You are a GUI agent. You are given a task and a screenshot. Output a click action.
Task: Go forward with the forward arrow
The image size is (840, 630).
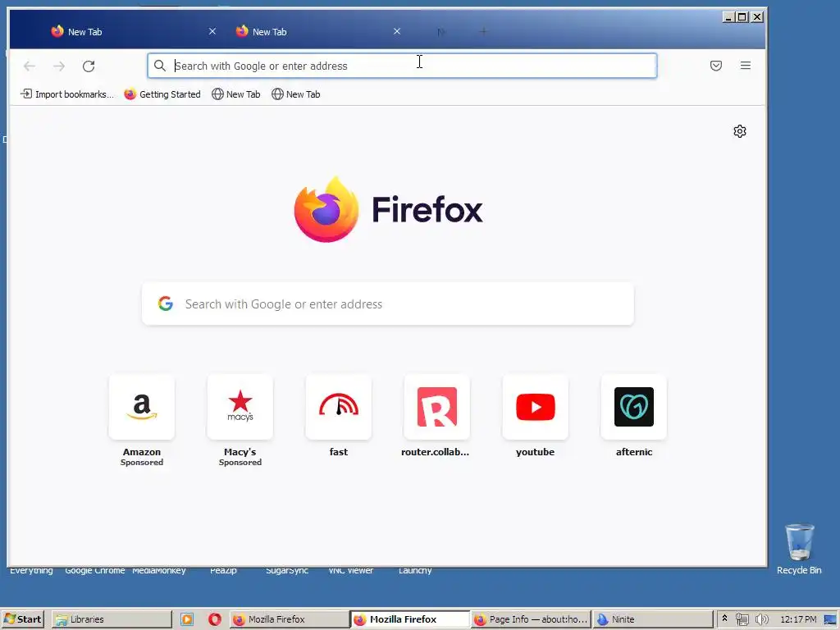point(59,66)
